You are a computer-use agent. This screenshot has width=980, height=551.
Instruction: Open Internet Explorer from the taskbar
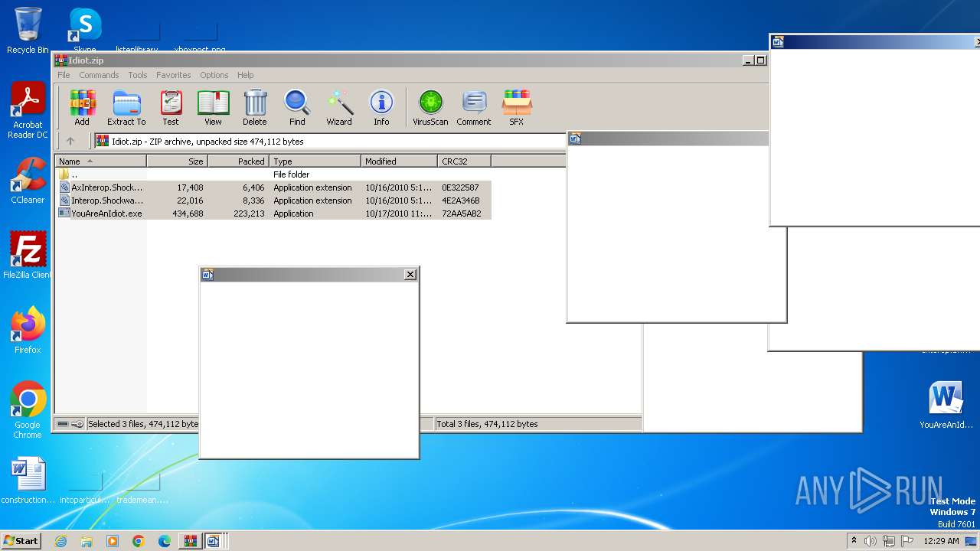60,541
